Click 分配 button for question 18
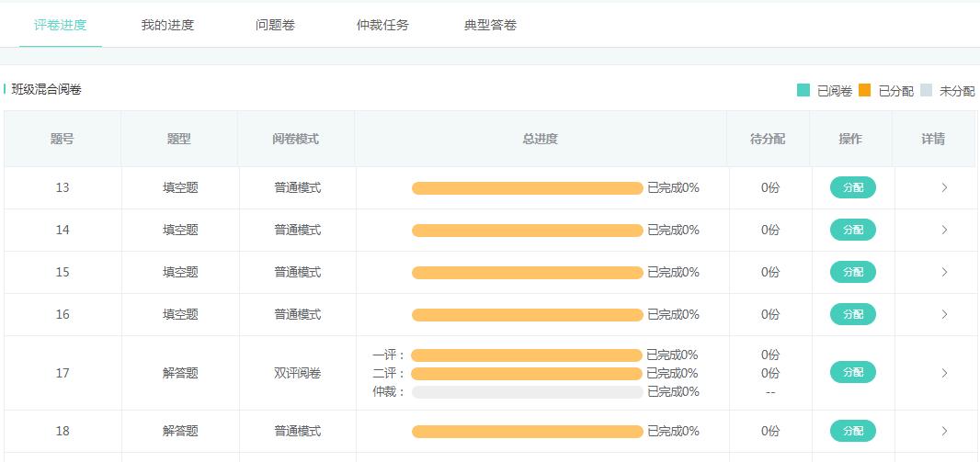 point(852,431)
